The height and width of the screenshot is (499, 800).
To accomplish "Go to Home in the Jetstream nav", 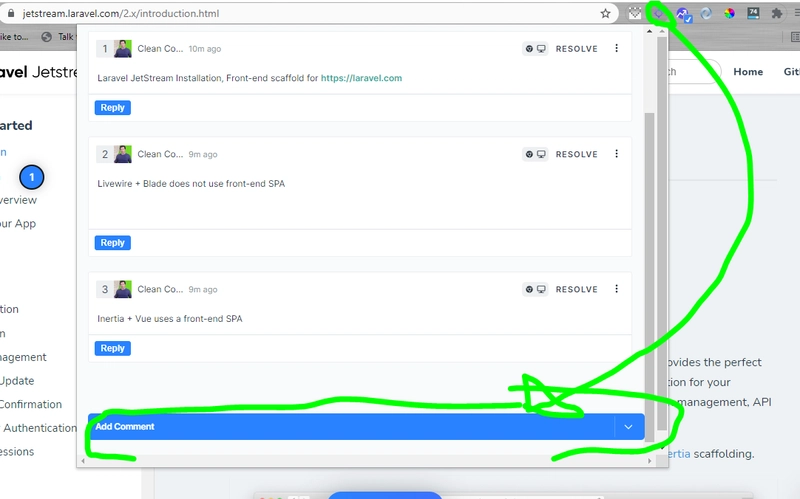I will point(748,72).
